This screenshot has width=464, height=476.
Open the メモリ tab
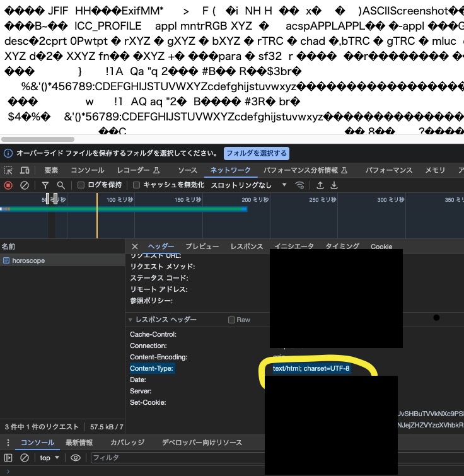(x=435, y=170)
